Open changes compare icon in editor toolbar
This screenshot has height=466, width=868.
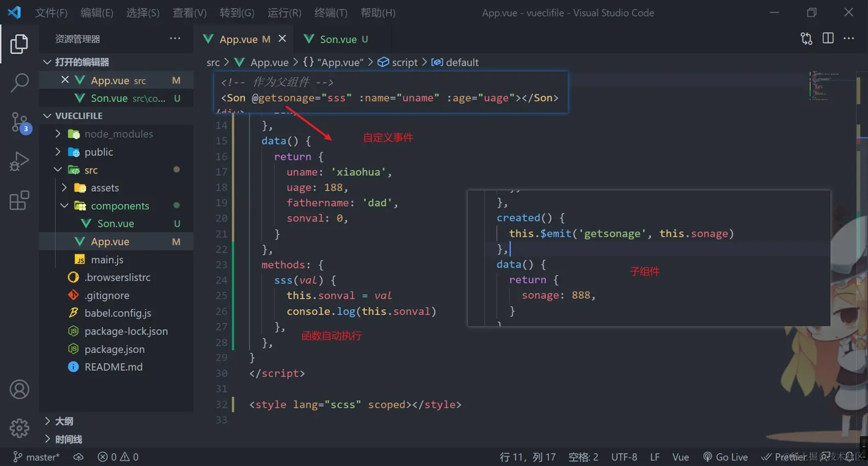coord(807,38)
